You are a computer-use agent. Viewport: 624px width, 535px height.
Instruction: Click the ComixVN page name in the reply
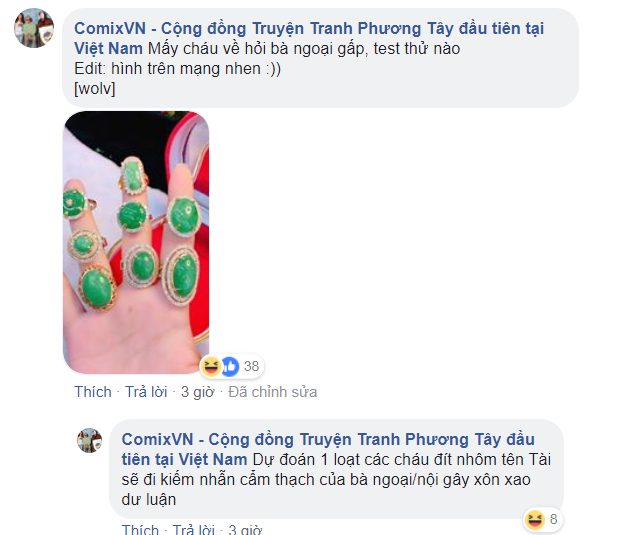(328, 449)
